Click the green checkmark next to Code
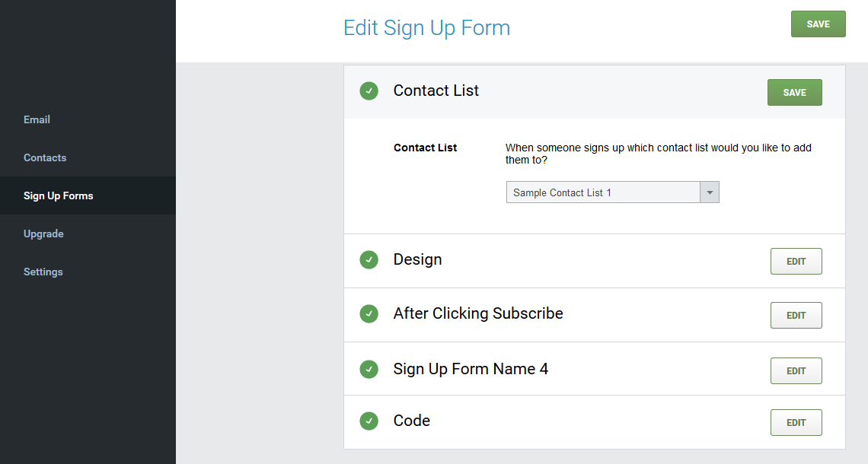 pos(369,421)
